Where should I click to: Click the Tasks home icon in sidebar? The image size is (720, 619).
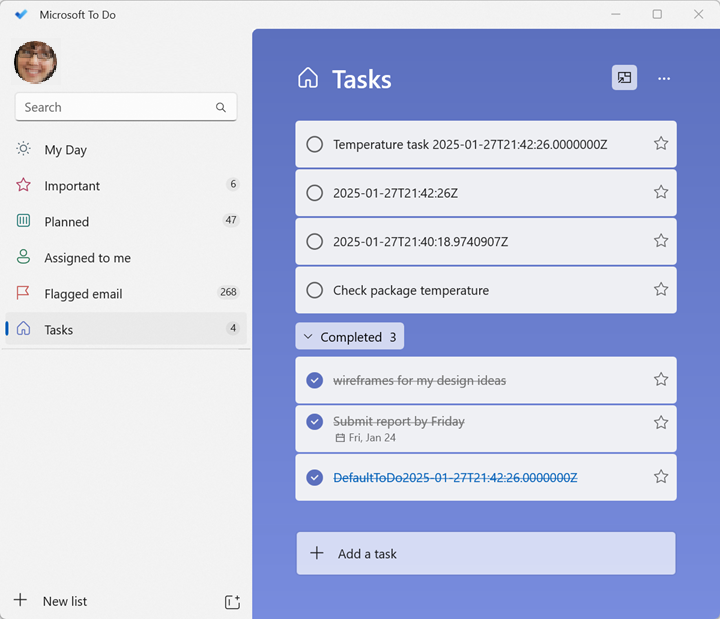click(23, 328)
